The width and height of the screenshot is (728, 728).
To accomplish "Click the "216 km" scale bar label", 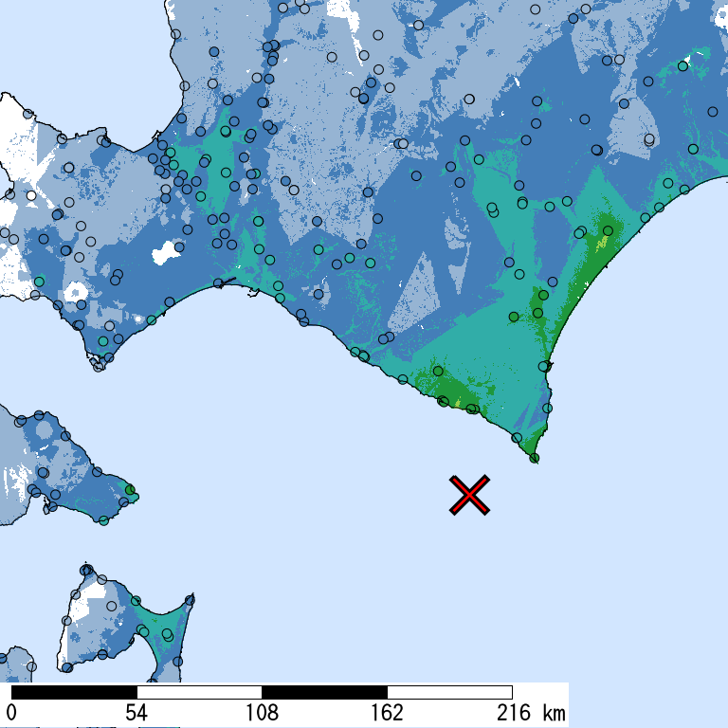I will (x=531, y=713).
